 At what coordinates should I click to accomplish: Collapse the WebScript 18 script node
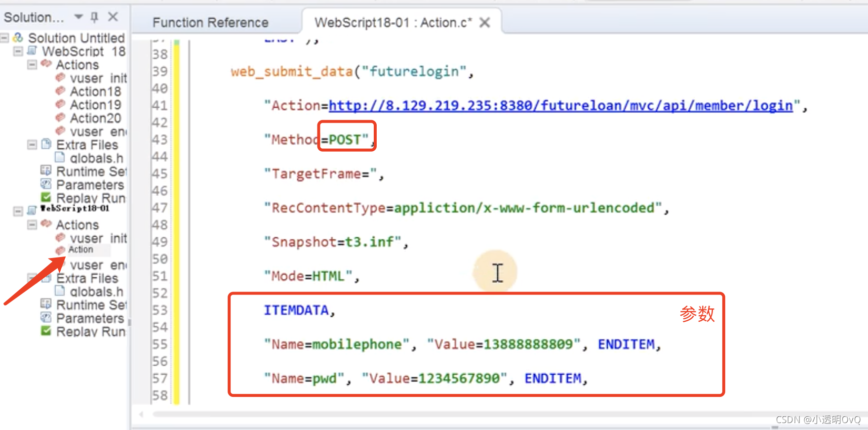click(18, 51)
